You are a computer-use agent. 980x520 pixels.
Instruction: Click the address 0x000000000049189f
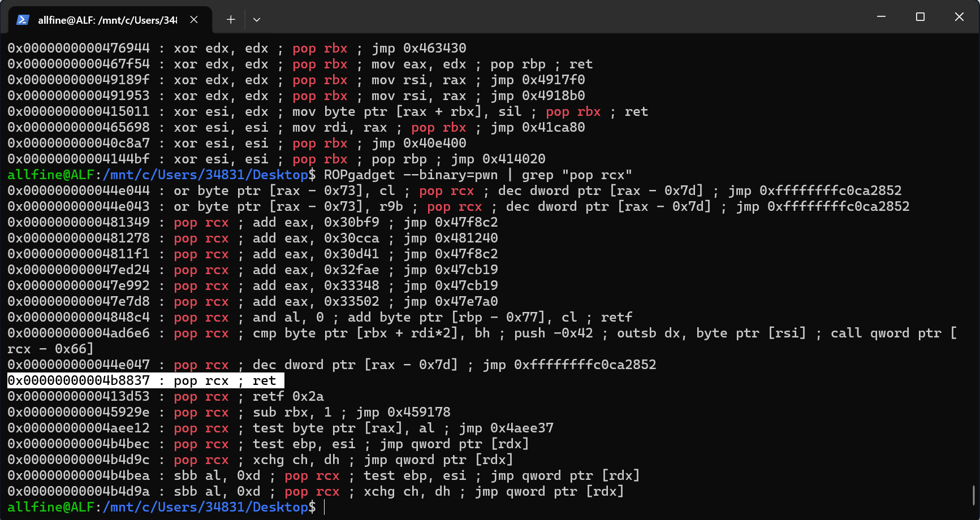coord(79,80)
